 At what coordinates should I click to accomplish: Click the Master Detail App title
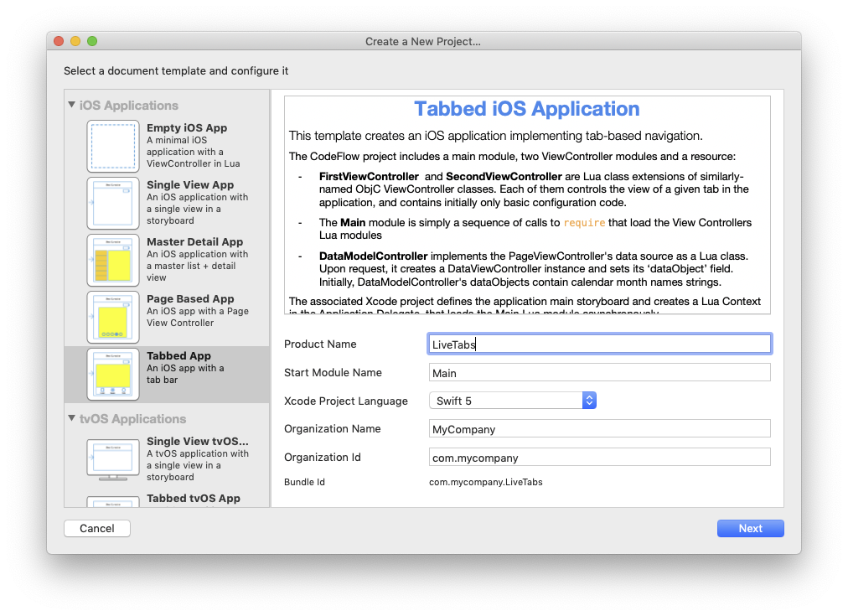(x=194, y=241)
